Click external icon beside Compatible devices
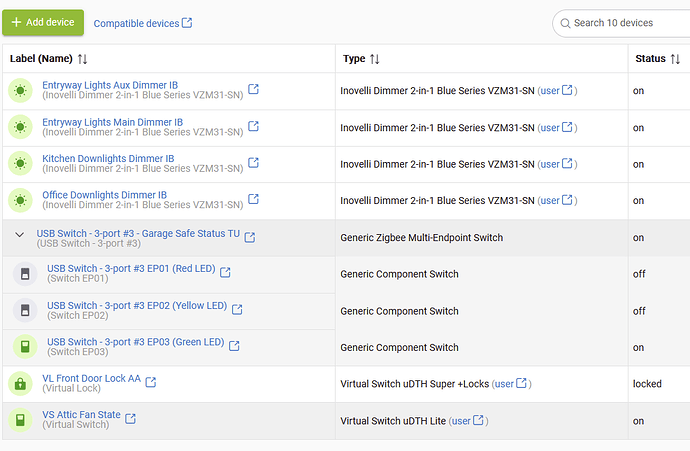The height and width of the screenshot is (451, 690). [187, 22]
